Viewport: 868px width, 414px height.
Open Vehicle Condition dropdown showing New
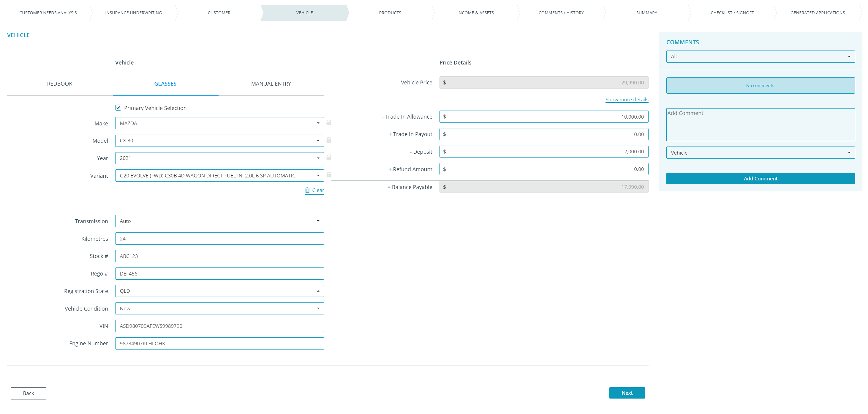pyautogui.click(x=219, y=308)
